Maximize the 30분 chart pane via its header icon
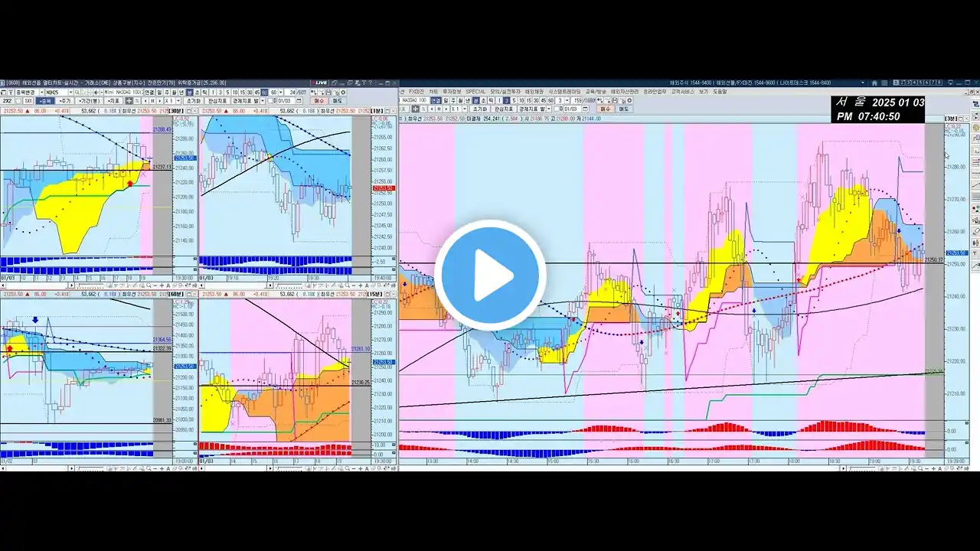 [x=189, y=111]
